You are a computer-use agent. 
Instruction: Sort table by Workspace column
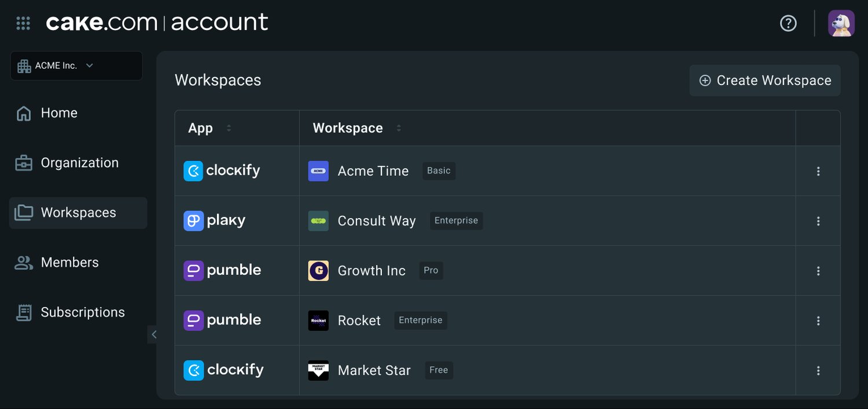click(x=398, y=128)
